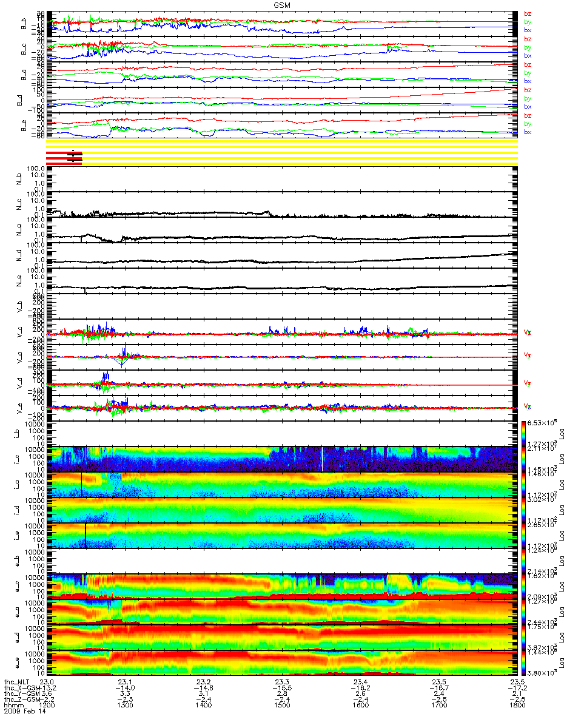Click the green by legend of B_b panel
Viewport: 564px width, 728px height.
point(528,21)
